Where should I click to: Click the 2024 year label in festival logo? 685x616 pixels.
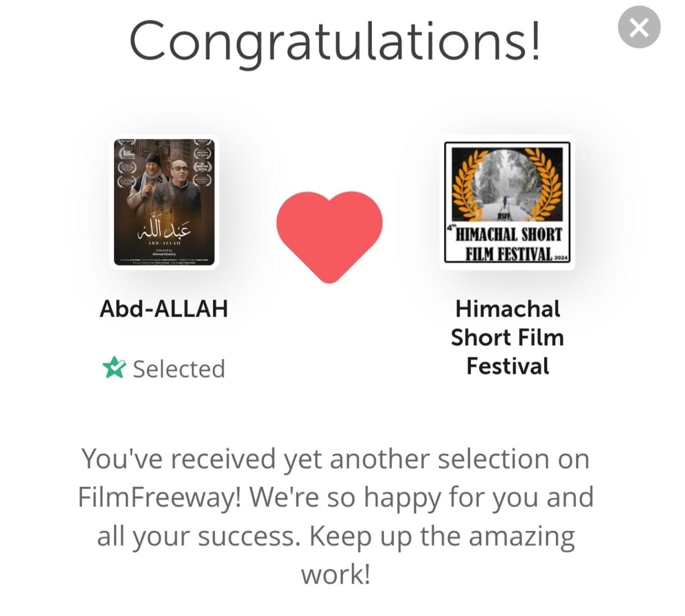tap(560, 258)
